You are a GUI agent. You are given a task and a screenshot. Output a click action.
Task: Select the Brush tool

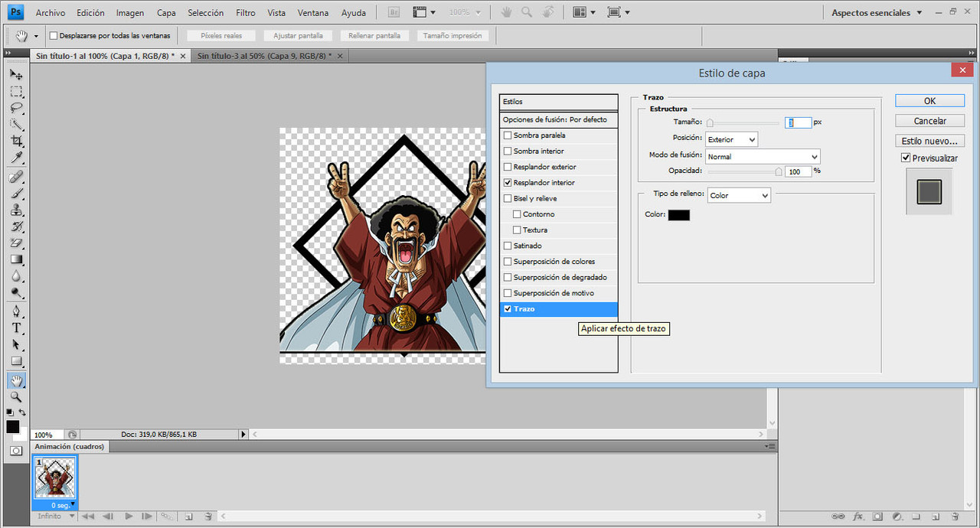click(16, 194)
